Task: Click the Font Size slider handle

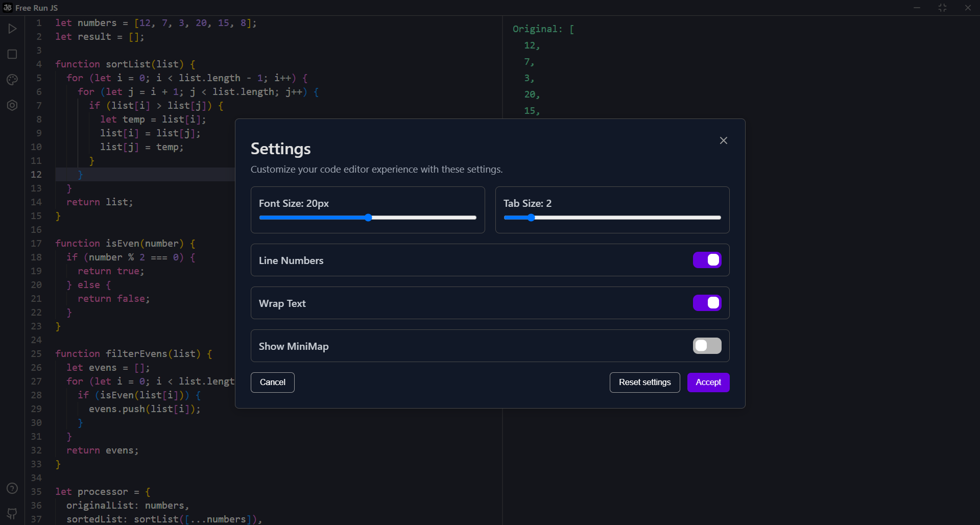Action: tap(368, 218)
